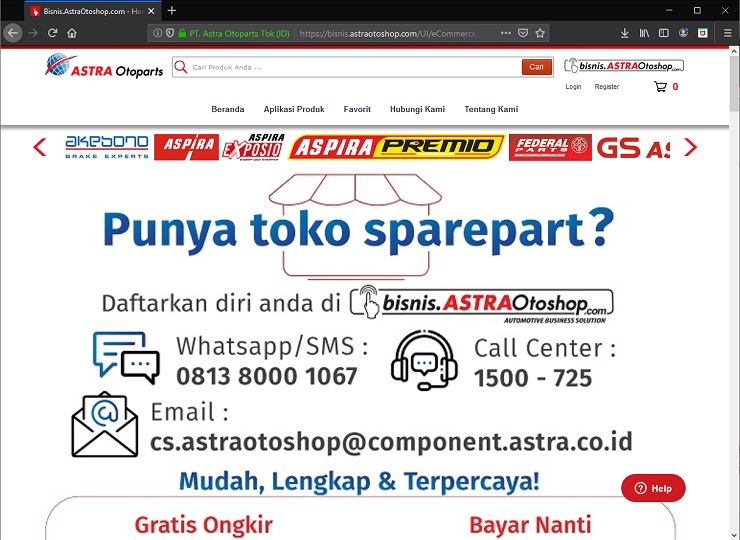Open the Register link
Viewport: 740px width, 540px height.
coord(606,86)
